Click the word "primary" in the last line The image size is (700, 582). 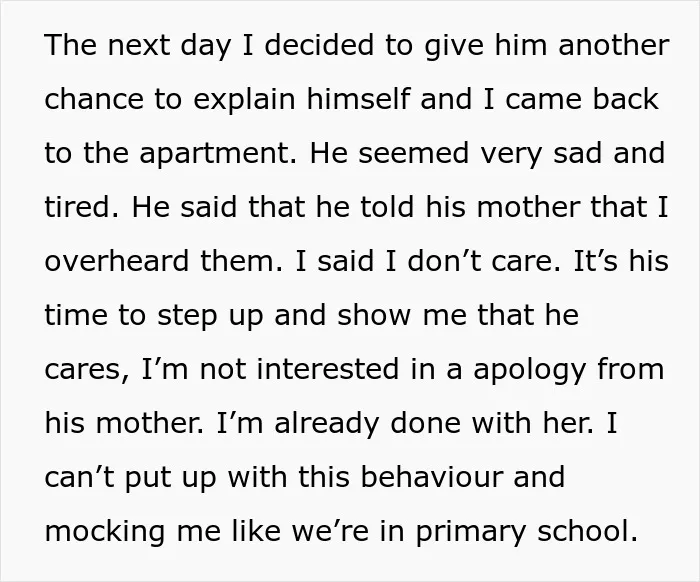coord(471,533)
